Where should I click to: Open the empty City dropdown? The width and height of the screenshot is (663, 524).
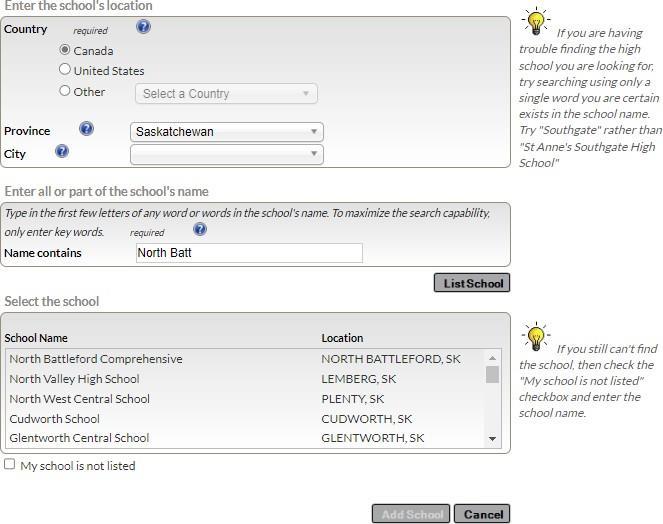tap(227, 154)
